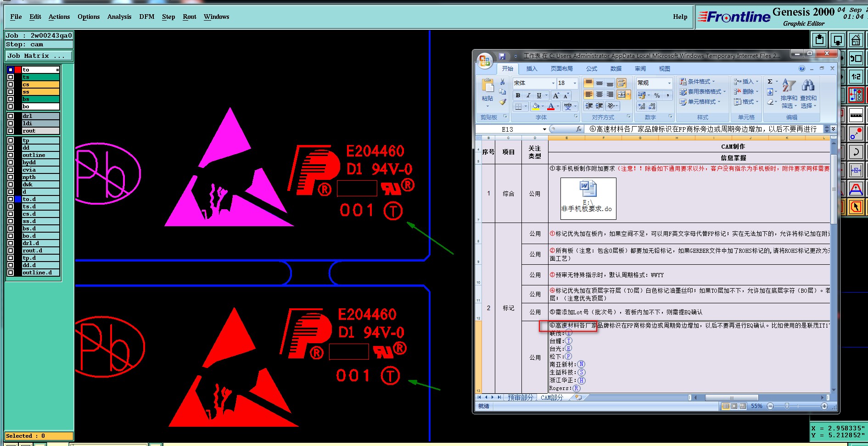868x446 pixels.
Task: Click the underline U icon in Excel
Action: click(539, 95)
